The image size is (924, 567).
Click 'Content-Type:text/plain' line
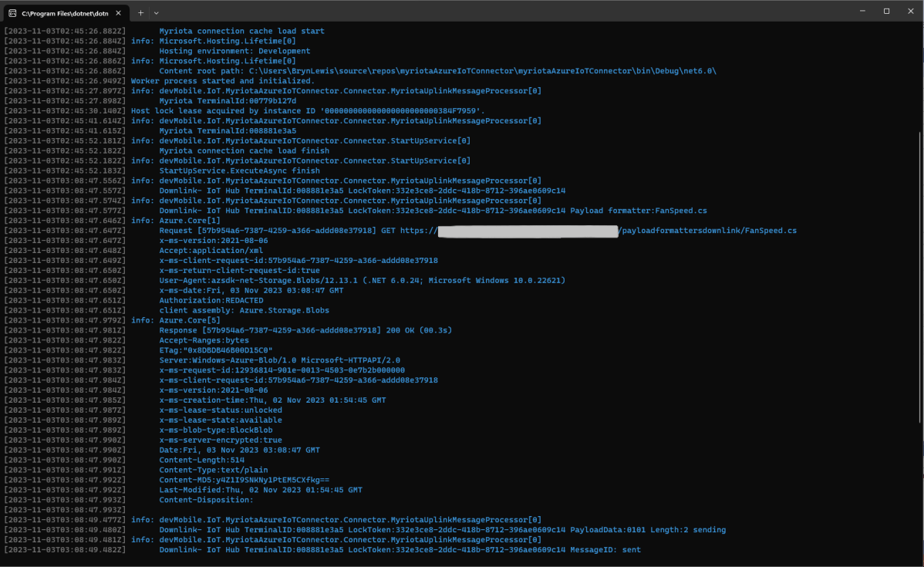pyautogui.click(x=214, y=471)
